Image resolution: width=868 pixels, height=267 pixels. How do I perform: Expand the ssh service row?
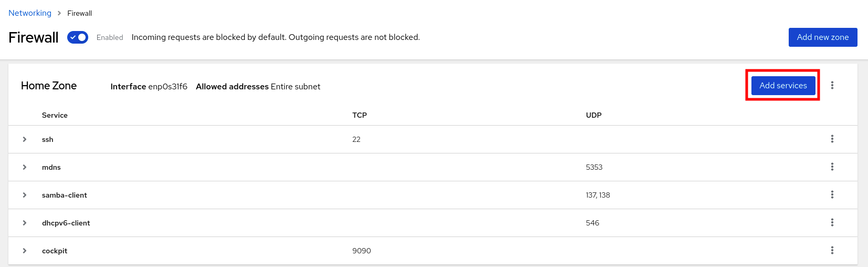coord(25,139)
